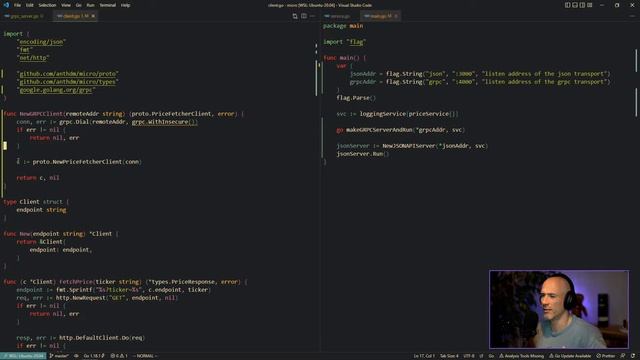The height and width of the screenshot is (360, 640).
Task: Click the go makeGRPCServerAndRun line
Action: point(401,130)
